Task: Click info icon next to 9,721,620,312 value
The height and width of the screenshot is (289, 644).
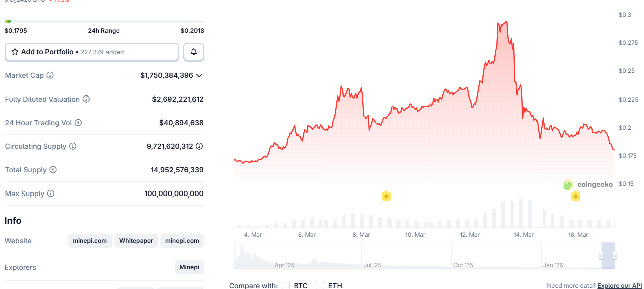Action: click(x=199, y=146)
